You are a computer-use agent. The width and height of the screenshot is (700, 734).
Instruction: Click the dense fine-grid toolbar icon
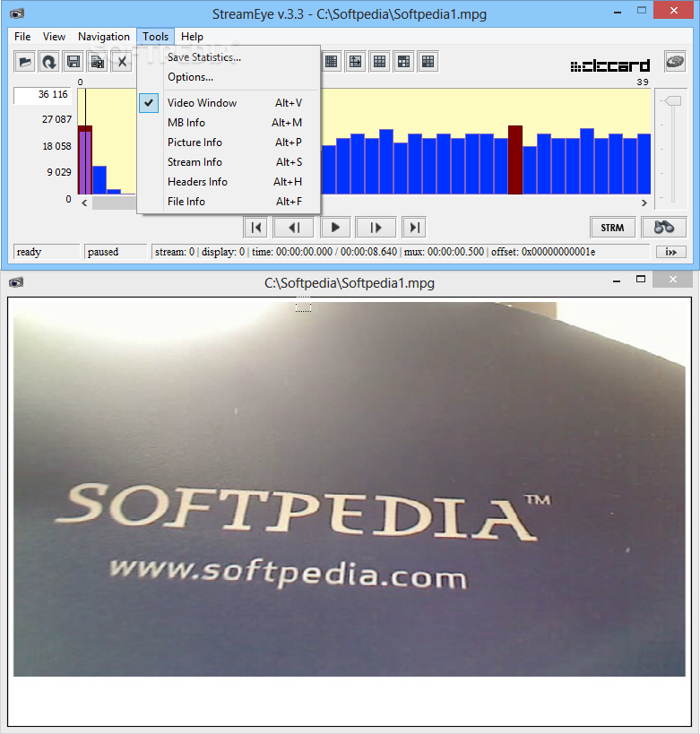tap(331, 62)
